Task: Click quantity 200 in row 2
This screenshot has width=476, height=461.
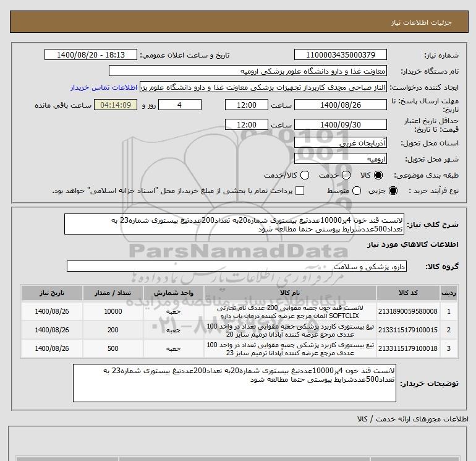Action: (113, 330)
